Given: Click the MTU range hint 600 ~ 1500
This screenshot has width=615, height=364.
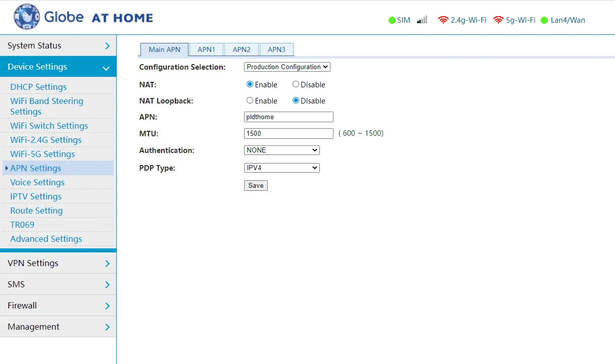Looking at the screenshot, I should tap(361, 133).
